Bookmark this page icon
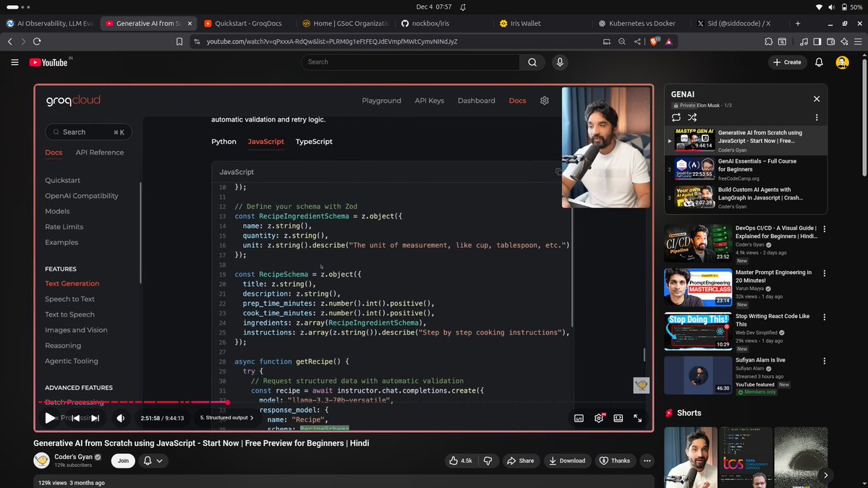Screen dimensions: 868x488 pos(179,42)
